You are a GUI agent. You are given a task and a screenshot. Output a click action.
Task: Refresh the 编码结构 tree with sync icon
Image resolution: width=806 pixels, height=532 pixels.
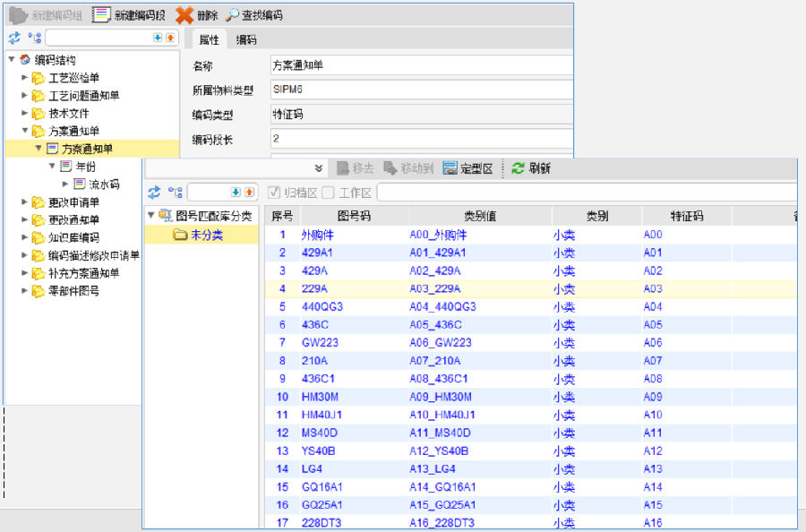point(14,39)
